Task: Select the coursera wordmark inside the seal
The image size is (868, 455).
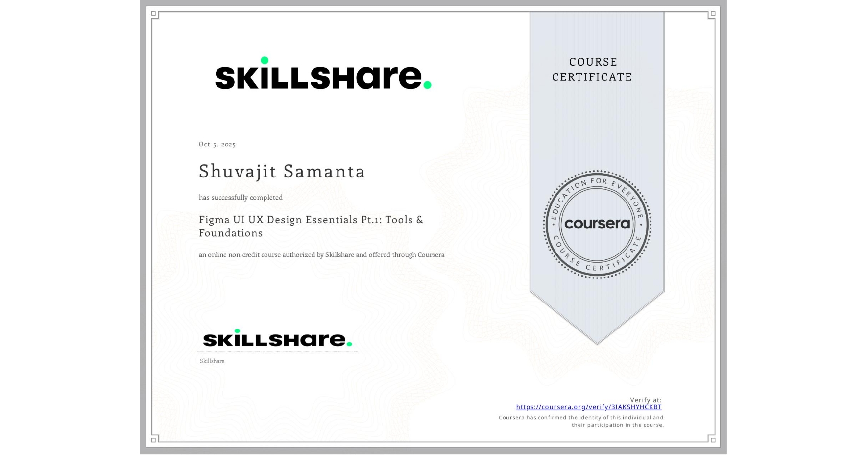Action: click(x=597, y=224)
